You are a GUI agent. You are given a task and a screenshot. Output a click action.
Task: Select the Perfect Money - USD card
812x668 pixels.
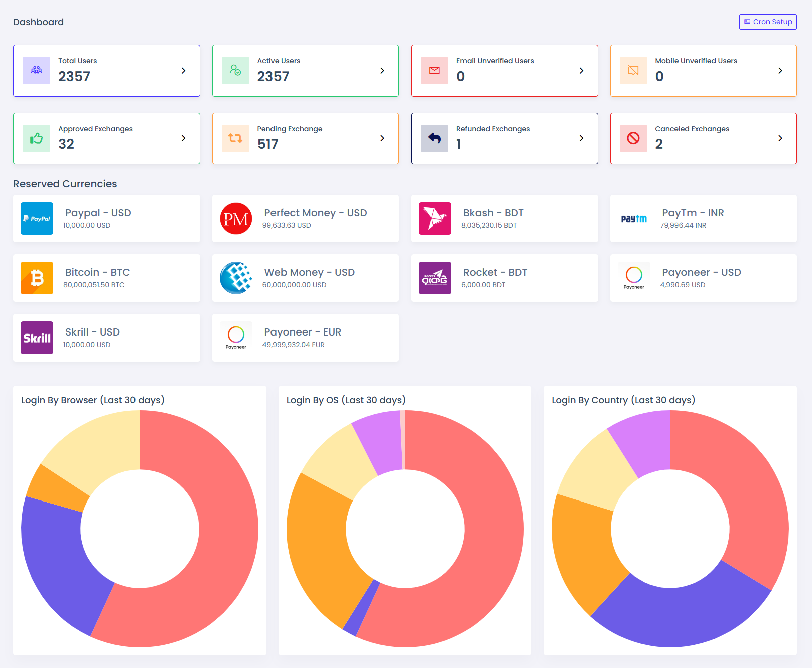306,218
